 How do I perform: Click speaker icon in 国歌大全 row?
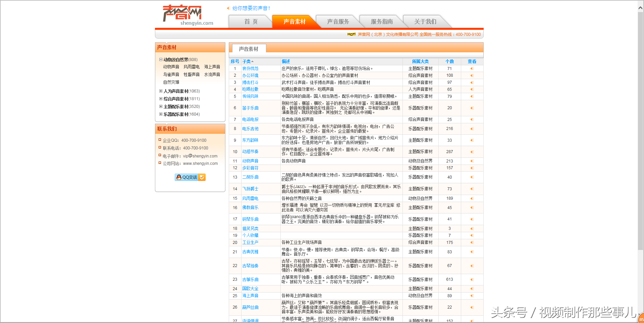[472, 289]
